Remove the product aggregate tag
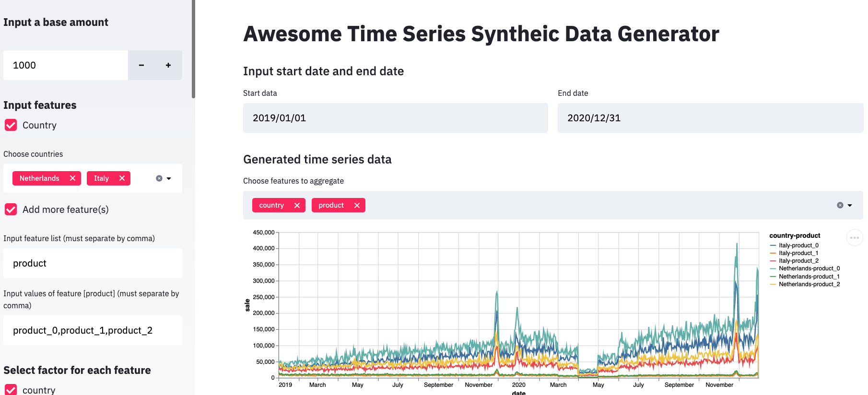The image size is (868, 395). (357, 205)
